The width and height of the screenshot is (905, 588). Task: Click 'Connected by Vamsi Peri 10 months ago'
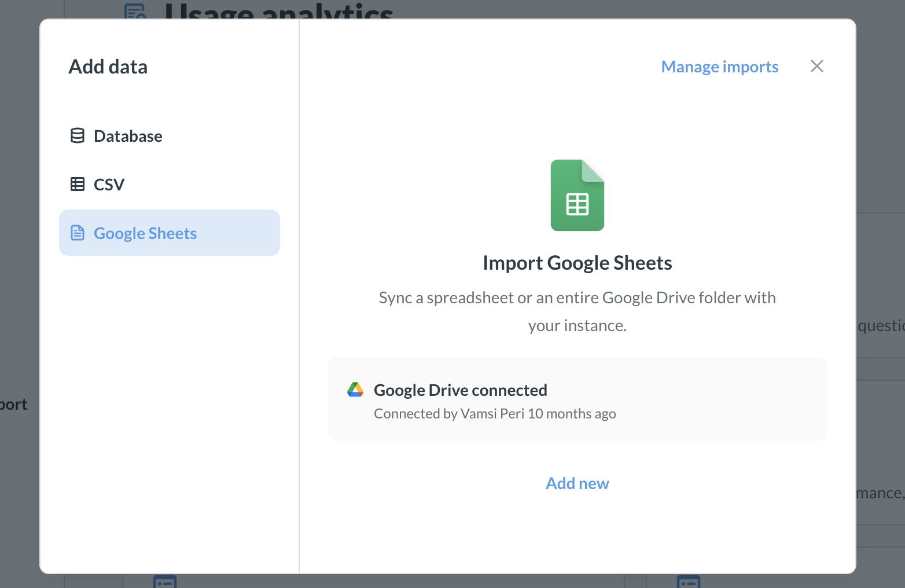(x=495, y=414)
